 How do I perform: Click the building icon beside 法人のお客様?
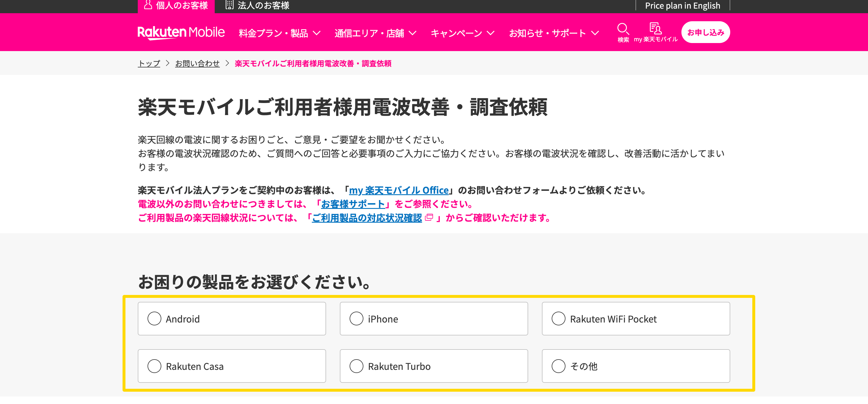(229, 5)
